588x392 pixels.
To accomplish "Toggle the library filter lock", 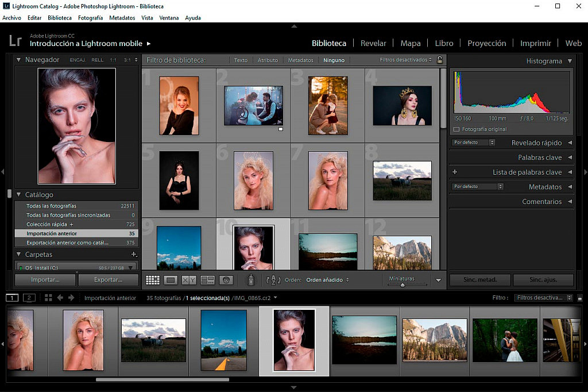I will 440,60.
